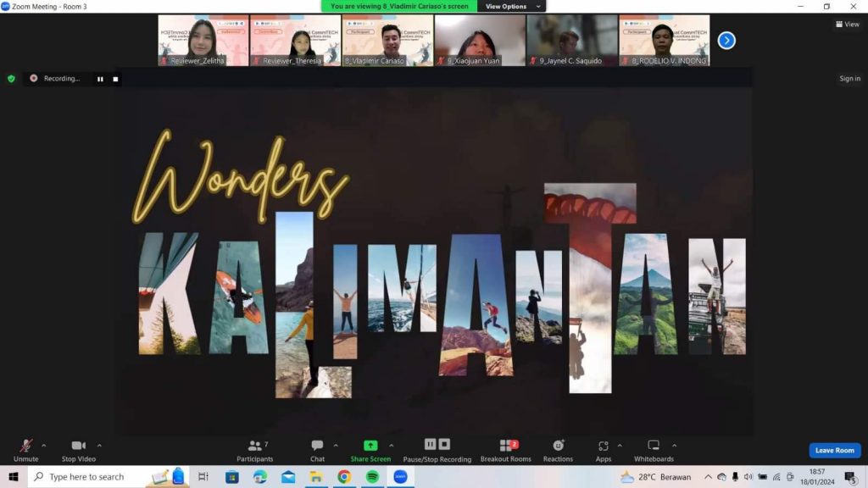This screenshot has width=868, height=488.
Task: Show next participants with the blue arrow
Action: pyautogui.click(x=726, y=41)
